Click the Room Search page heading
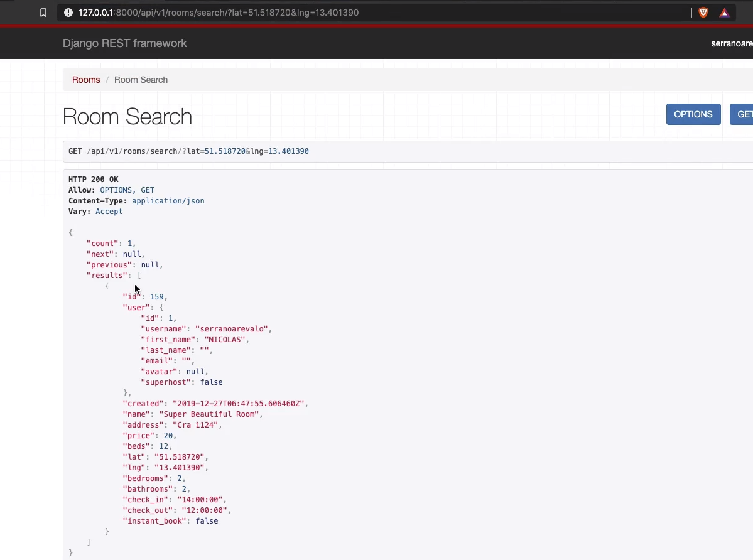The width and height of the screenshot is (753, 560). pyautogui.click(x=127, y=117)
